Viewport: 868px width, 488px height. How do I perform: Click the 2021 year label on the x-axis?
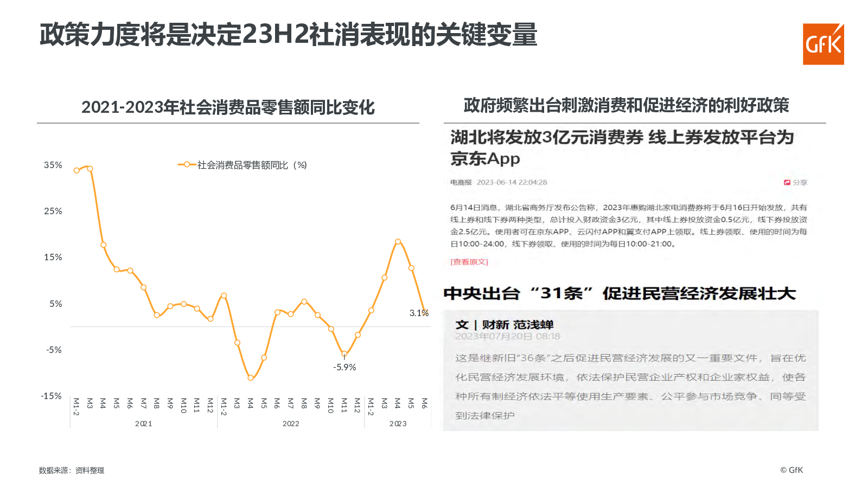[x=144, y=423]
